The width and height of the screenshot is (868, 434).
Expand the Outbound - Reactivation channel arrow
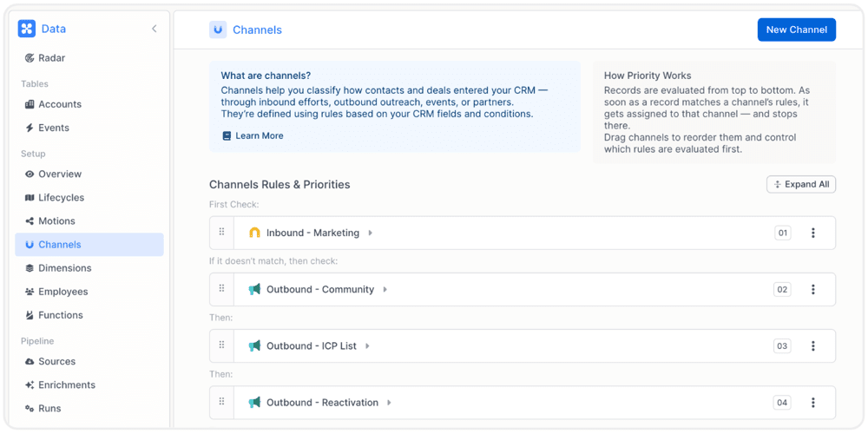click(x=389, y=403)
